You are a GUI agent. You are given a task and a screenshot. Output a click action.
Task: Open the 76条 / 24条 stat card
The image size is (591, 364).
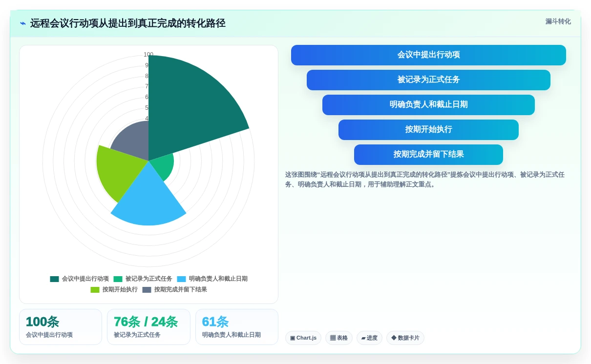click(x=148, y=327)
